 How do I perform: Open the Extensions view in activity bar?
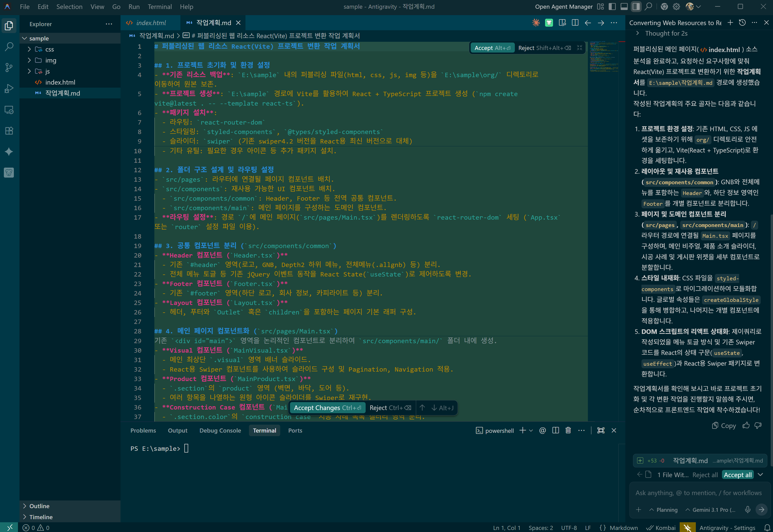[9, 131]
